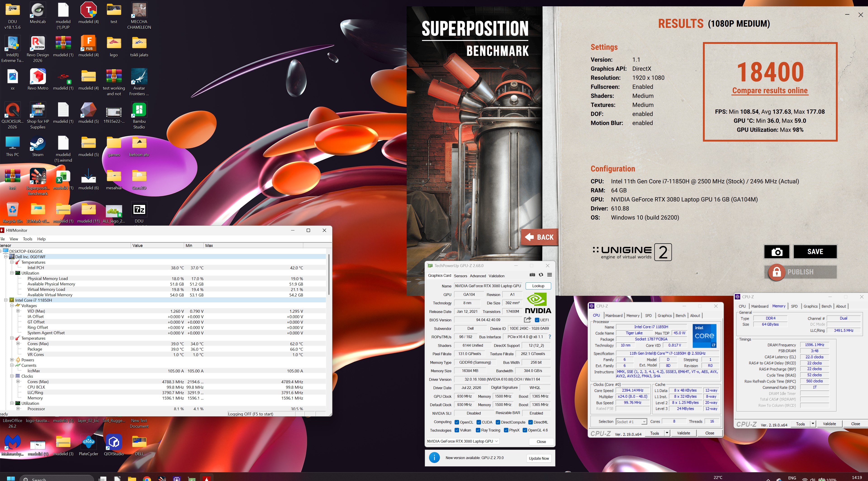Select the PlateCycler desktop icon

pos(88,445)
